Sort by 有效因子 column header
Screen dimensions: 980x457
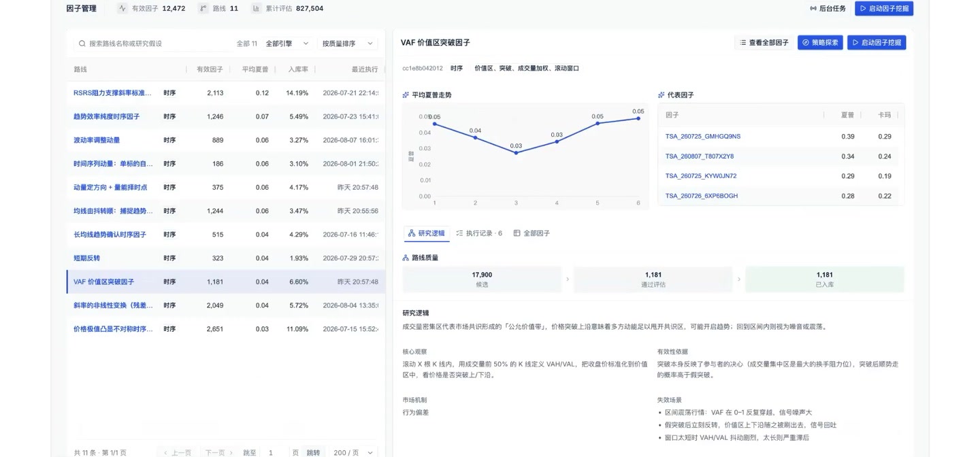coord(210,69)
